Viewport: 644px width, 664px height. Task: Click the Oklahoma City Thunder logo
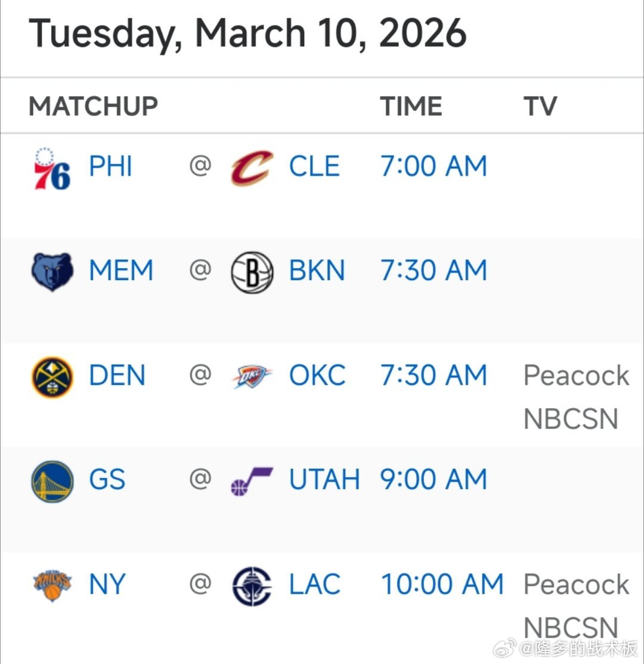click(x=252, y=377)
